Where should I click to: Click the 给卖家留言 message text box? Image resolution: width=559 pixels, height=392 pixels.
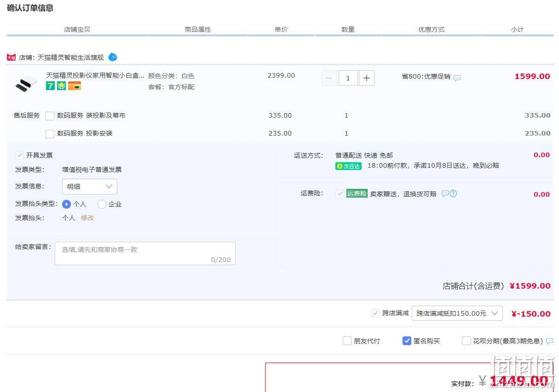(x=145, y=253)
